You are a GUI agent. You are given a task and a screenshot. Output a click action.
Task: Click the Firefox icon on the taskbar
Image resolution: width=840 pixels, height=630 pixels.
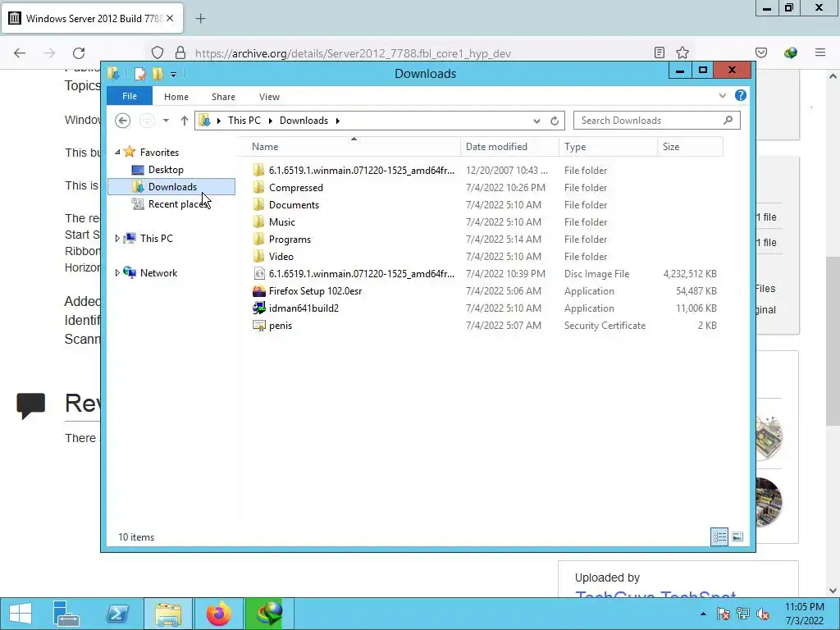point(218,614)
